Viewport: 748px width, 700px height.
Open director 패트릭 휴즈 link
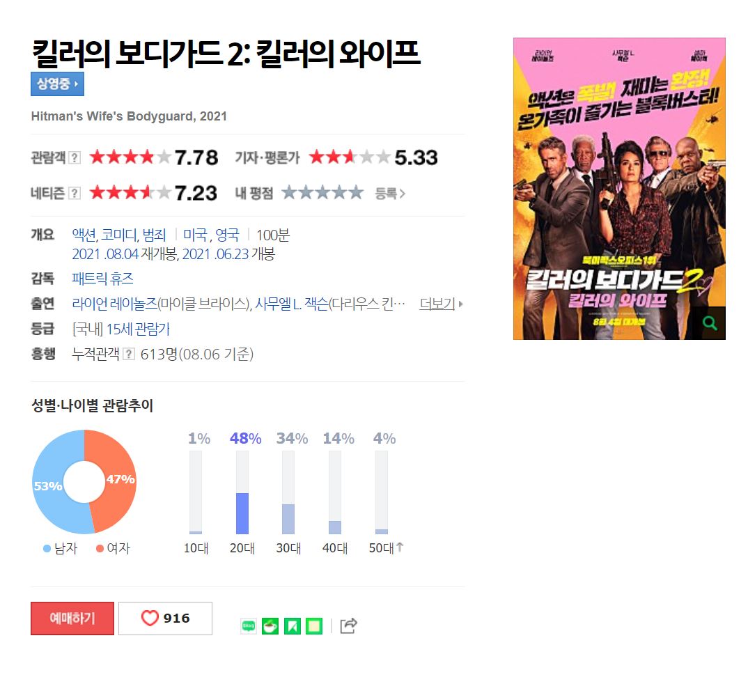tap(102, 279)
